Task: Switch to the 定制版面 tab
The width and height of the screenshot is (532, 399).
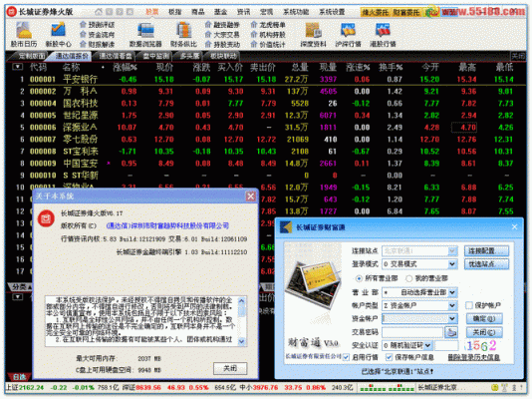Action: pos(31,56)
